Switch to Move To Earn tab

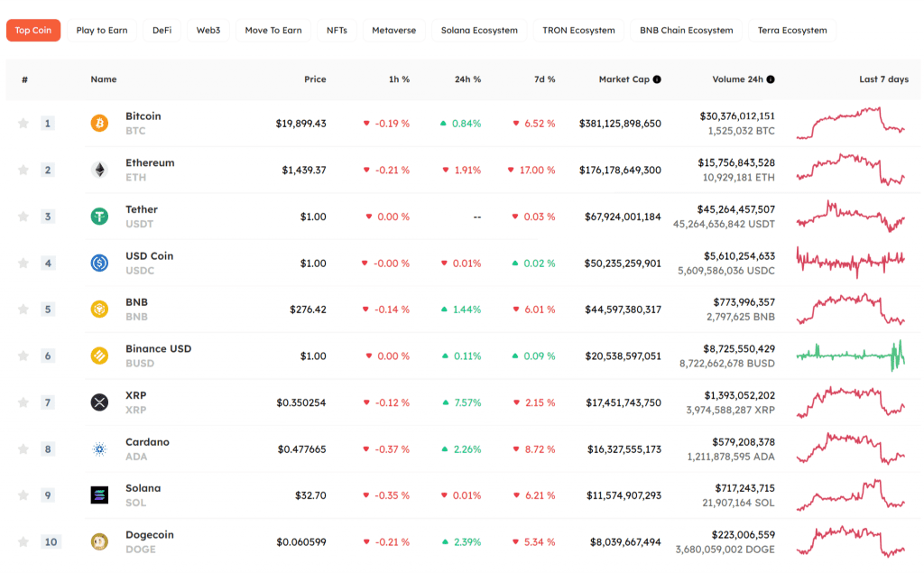click(x=273, y=30)
